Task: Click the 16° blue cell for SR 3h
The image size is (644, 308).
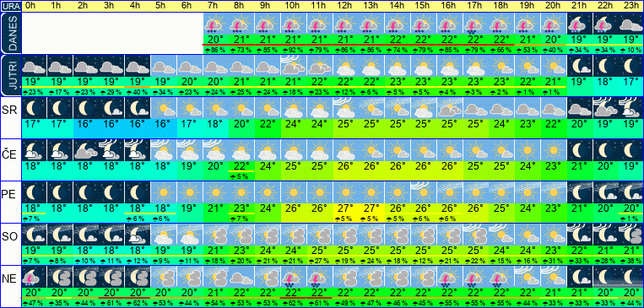Action: [x=111, y=124]
